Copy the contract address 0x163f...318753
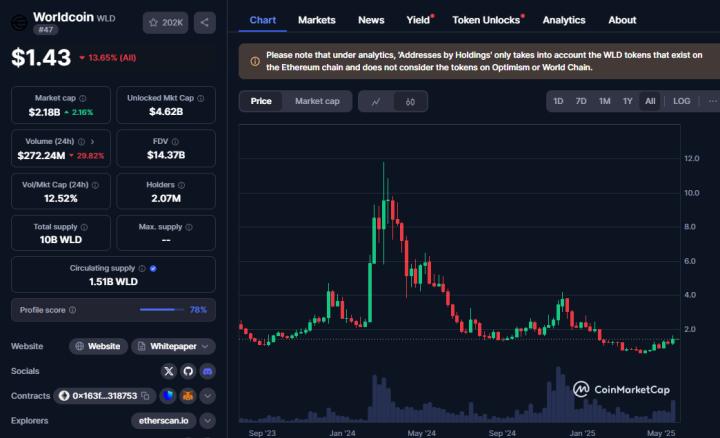This screenshot has width=720, height=438. point(146,396)
